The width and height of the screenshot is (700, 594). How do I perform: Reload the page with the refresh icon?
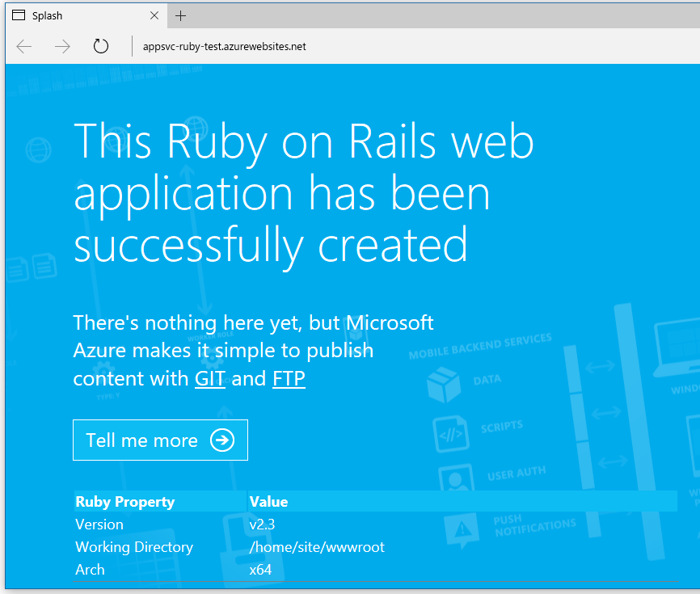click(x=101, y=46)
